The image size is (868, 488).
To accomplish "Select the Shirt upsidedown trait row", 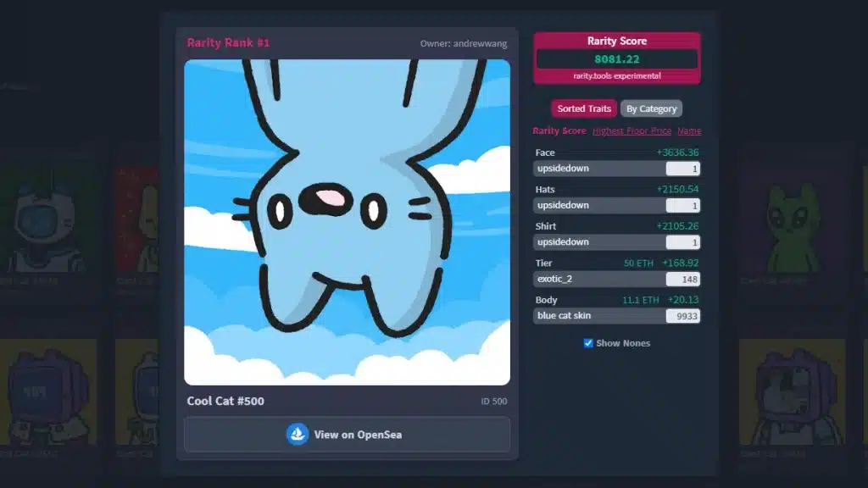I will click(x=617, y=241).
